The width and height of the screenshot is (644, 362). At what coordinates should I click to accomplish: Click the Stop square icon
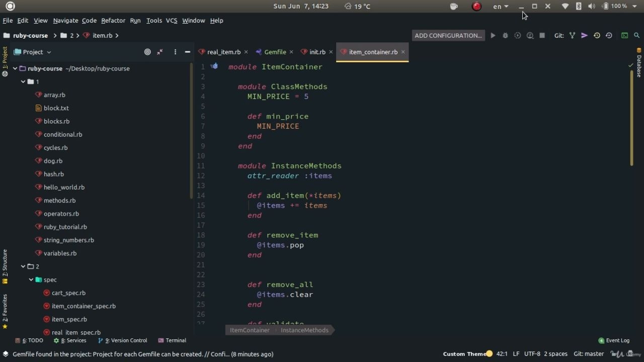point(542,36)
